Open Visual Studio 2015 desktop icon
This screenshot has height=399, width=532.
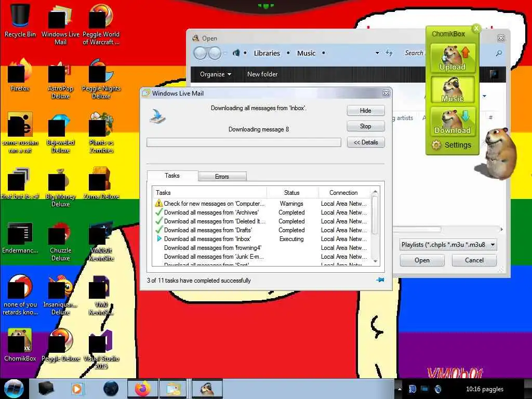[101, 349]
